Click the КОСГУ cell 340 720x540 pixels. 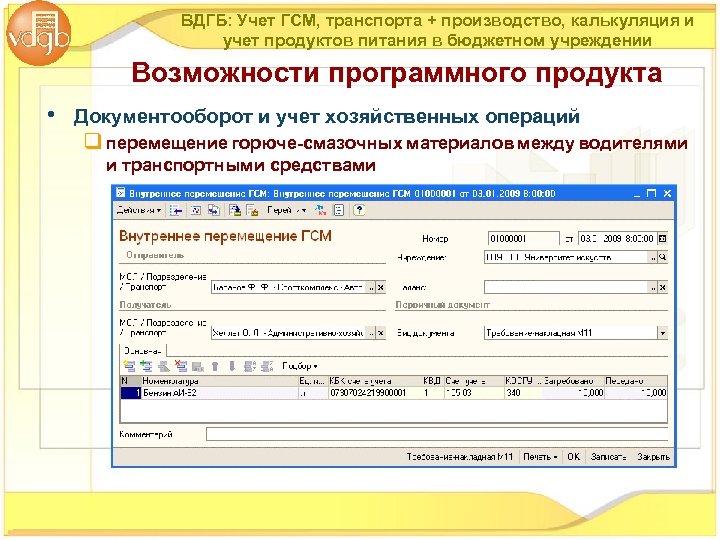point(523,393)
